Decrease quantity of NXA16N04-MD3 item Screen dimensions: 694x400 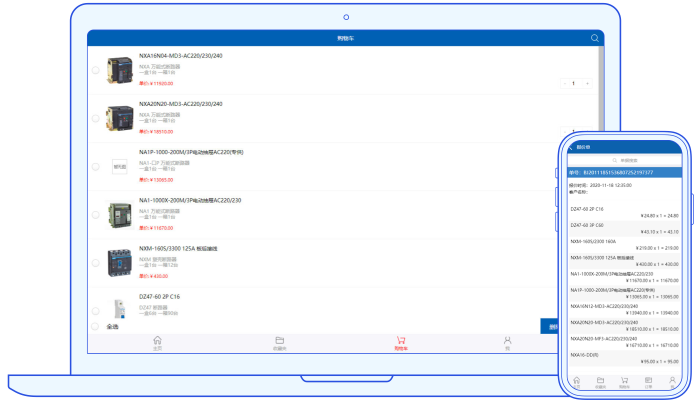(x=565, y=83)
